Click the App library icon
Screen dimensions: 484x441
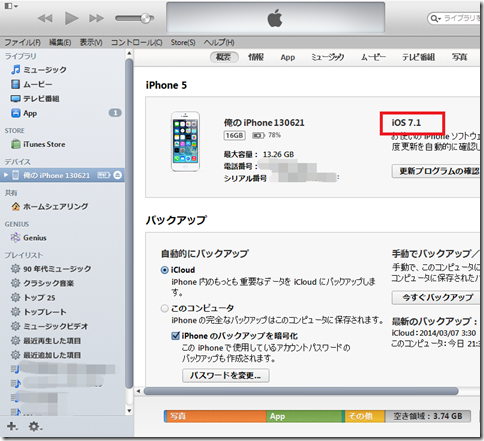coord(15,113)
